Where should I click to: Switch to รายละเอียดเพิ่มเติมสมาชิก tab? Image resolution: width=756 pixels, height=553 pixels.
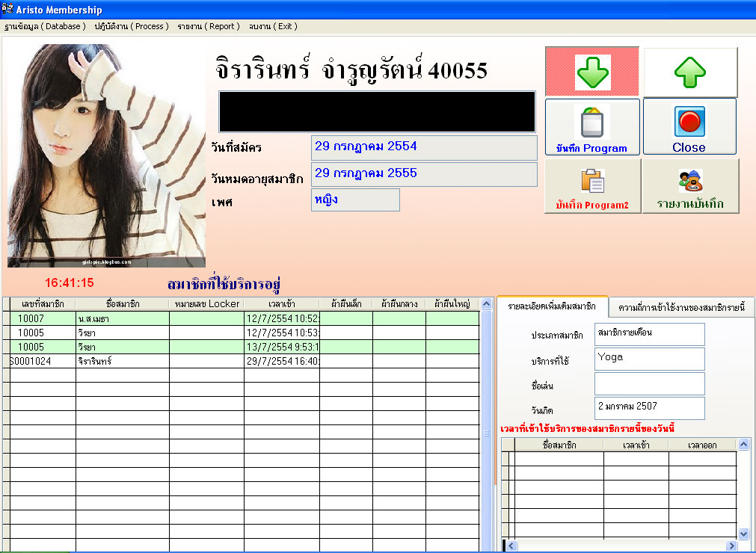point(552,306)
